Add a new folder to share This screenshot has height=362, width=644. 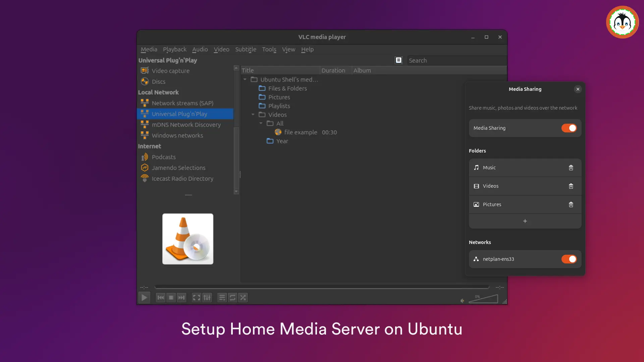525,221
